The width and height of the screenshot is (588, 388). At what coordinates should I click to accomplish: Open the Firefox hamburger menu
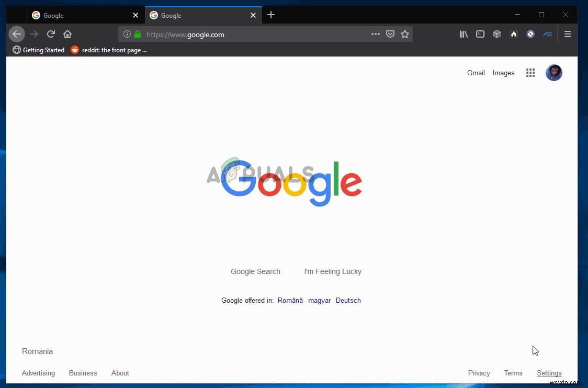(568, 34)
